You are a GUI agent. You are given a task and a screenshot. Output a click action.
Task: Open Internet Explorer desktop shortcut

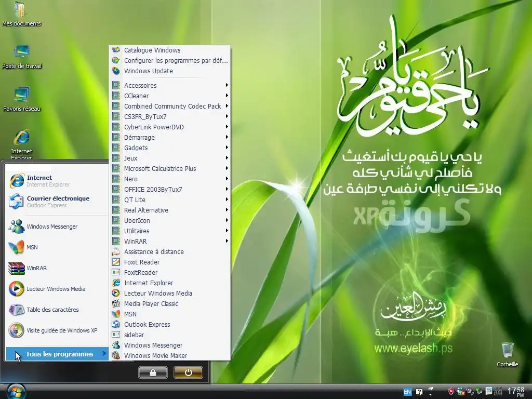click(x=21, y=144)
